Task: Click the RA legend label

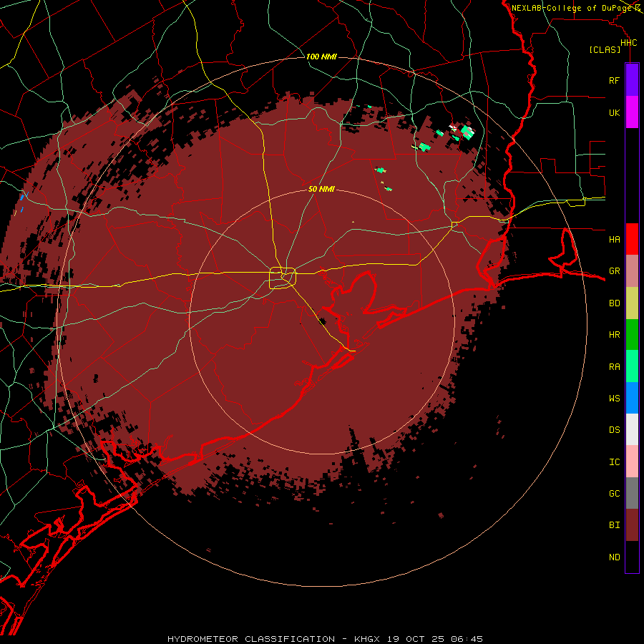Action: [614, 367]
